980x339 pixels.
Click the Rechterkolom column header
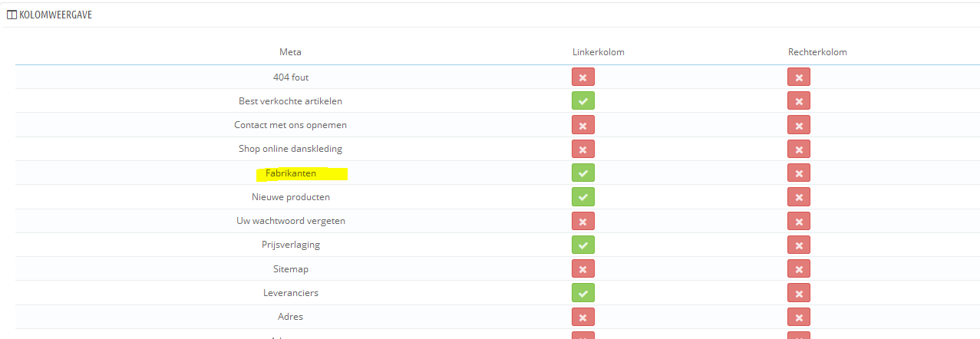pyautogui.click(x=817, y=52)
